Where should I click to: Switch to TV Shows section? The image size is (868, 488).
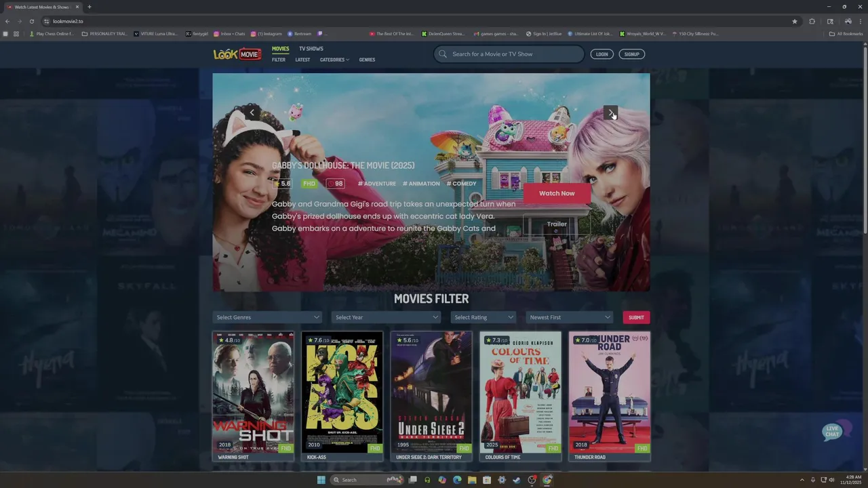[x=311, y=49]
